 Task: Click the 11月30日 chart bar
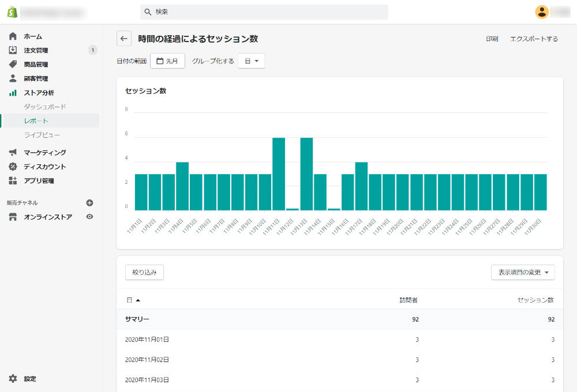click(x=541, y=193)
